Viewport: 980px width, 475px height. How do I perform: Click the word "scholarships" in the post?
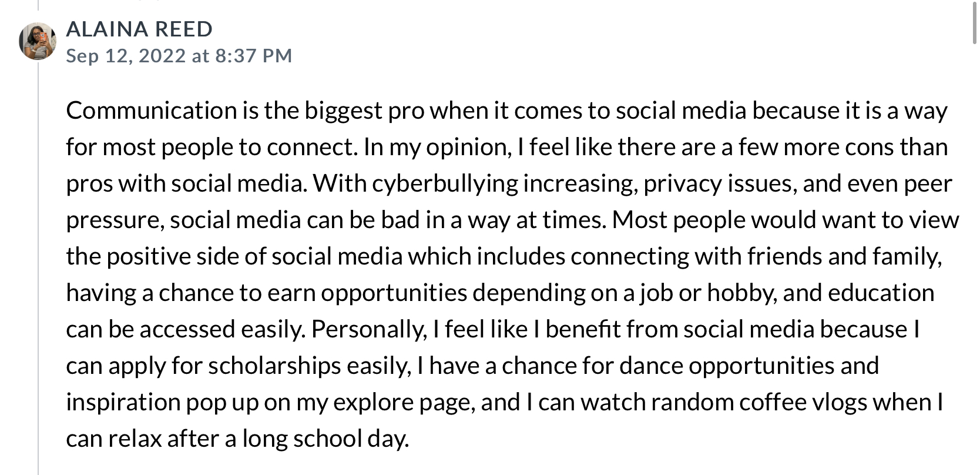point(274,366)
